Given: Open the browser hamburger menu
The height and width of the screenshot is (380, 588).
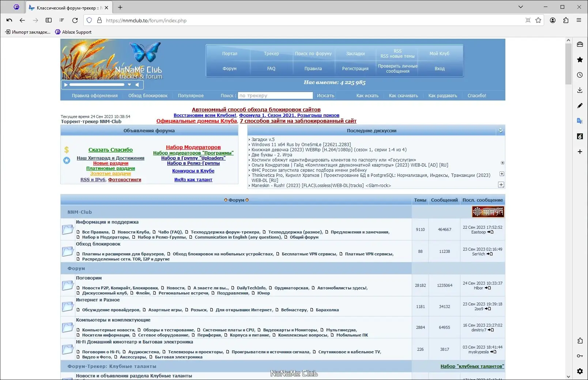Looking at the screenshot, I should pyautogui.click(x=579, y=20).
